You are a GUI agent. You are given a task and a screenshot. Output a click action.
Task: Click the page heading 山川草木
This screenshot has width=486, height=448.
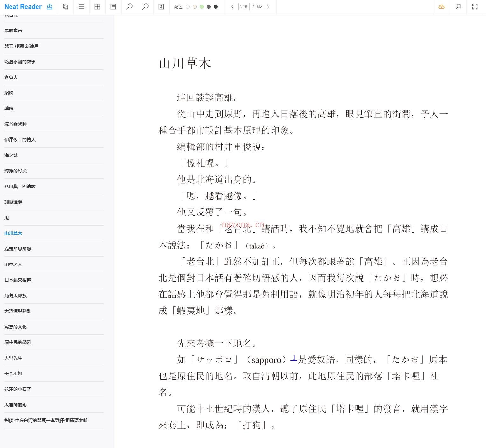[185, 63]
